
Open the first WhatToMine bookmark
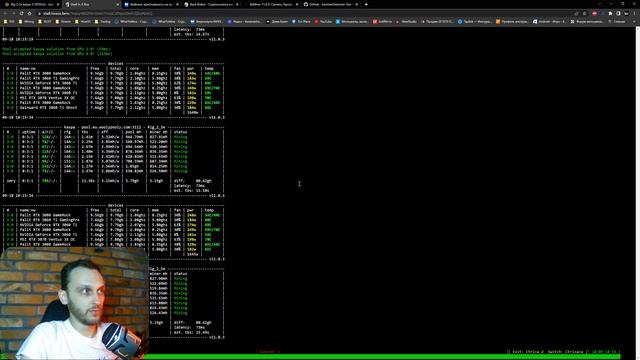[x=131, y=21]
